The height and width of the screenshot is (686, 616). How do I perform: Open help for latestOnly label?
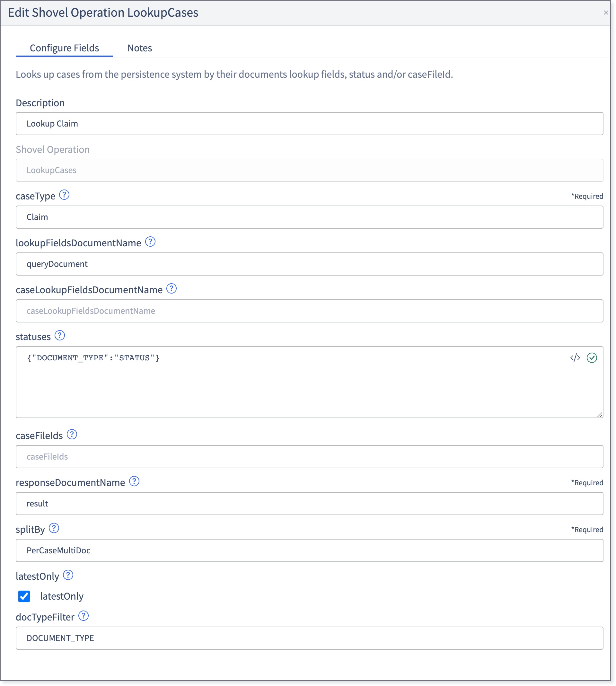(68, 575)
